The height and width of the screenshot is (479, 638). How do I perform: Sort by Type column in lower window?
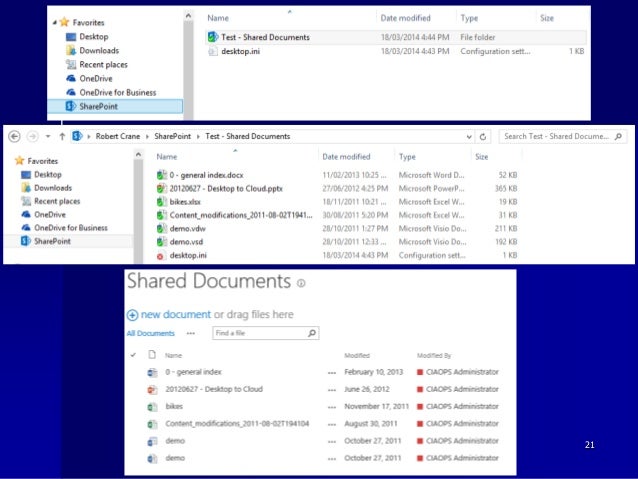coord(407,157)
